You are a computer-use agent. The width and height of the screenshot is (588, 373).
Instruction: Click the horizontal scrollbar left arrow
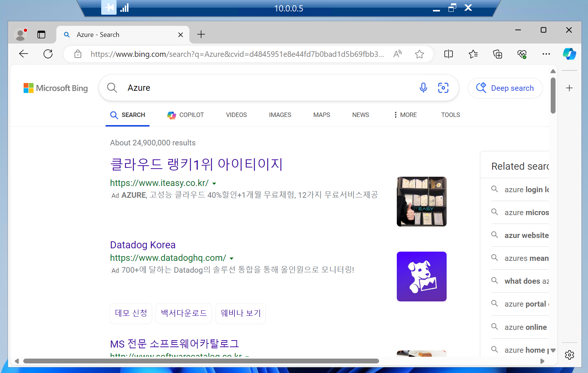point(17,361)
